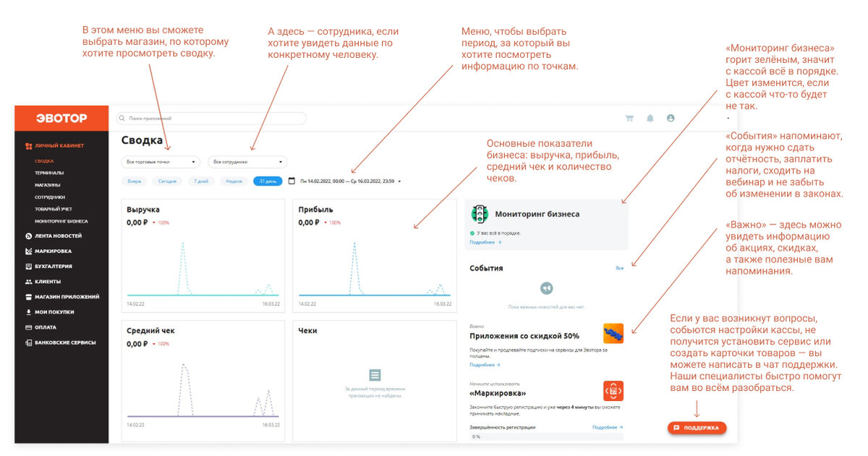Click Подробнее under Мониторинг бизнеса
868x456 pixels.
coord(485,242)
